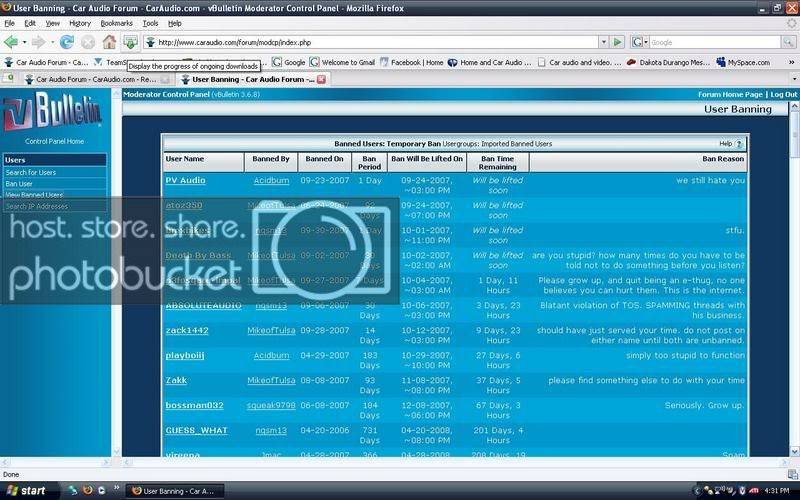Open the Back button history dropdown arrow
Image resolution: width=800 pixels, height=500 pixels.
point(24,42)
